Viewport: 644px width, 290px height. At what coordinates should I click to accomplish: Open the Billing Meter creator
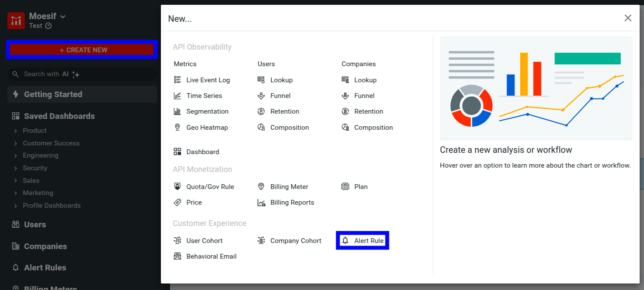(x=289, y=186)
